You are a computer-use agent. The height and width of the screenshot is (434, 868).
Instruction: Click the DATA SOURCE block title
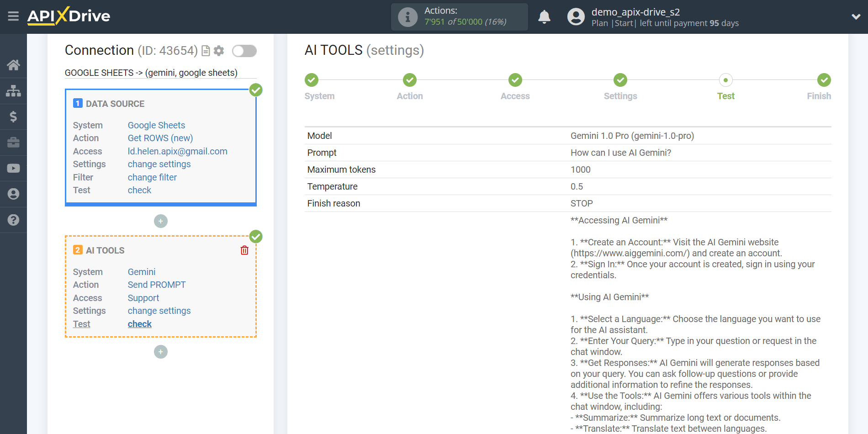115,104
